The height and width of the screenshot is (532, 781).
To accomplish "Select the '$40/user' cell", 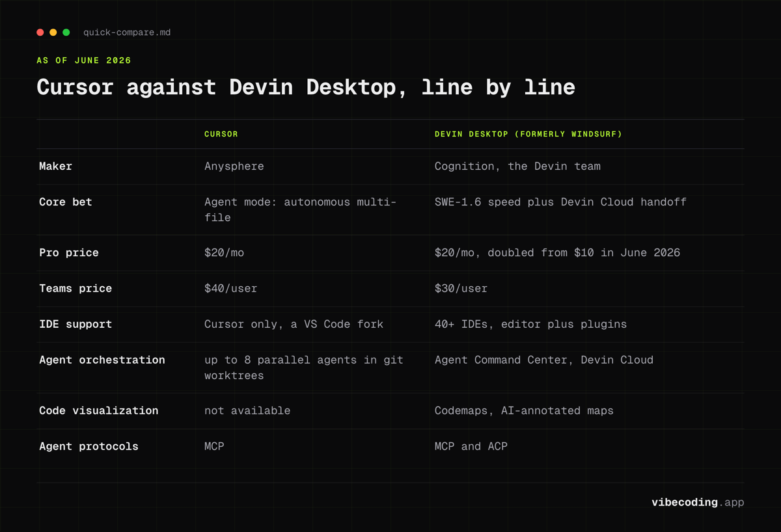I will coord(231,289).
